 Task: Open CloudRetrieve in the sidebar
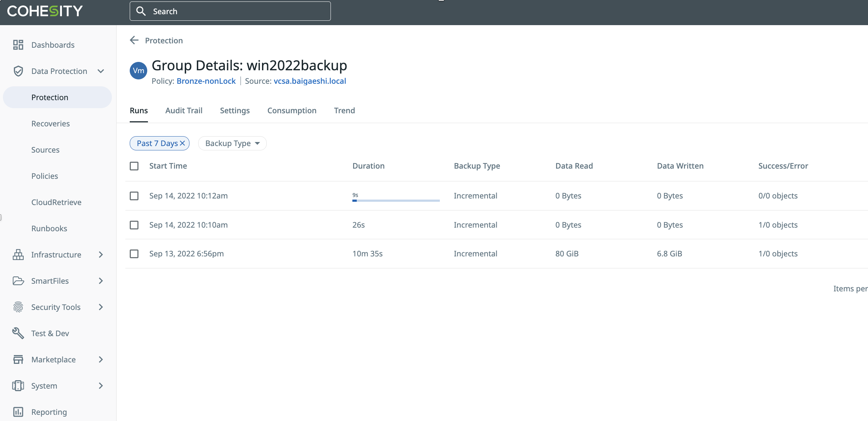pyautogui.click(x=56, y=202)
